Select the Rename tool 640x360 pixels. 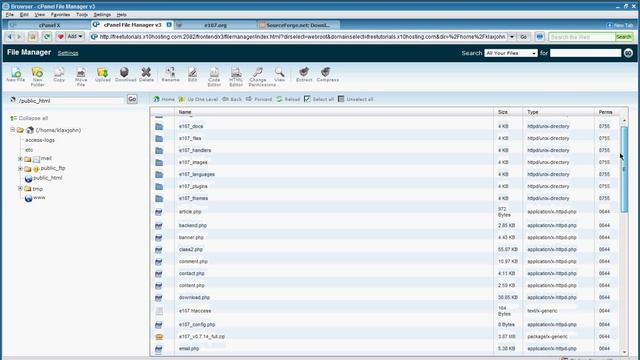[171, 75]
